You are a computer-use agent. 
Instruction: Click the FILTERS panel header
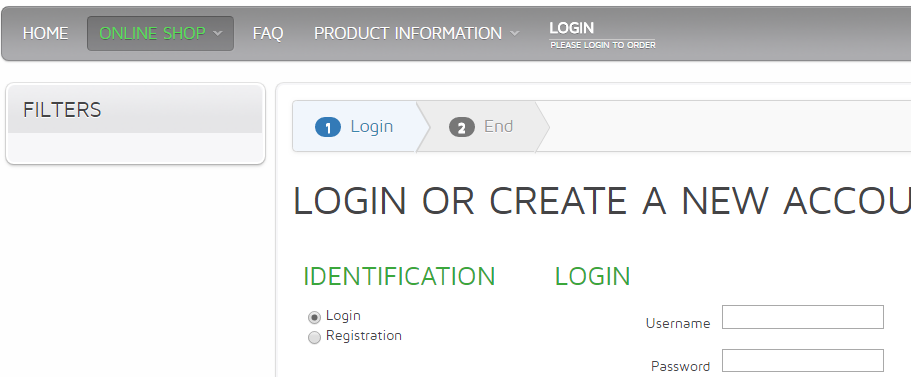135,109
